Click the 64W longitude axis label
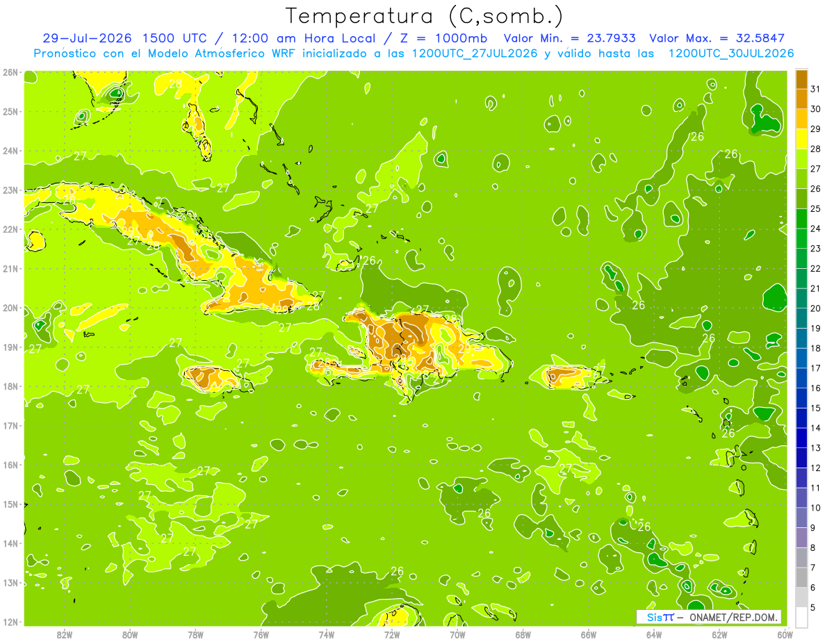Screen dimensions: 834x644 [654, 634]
